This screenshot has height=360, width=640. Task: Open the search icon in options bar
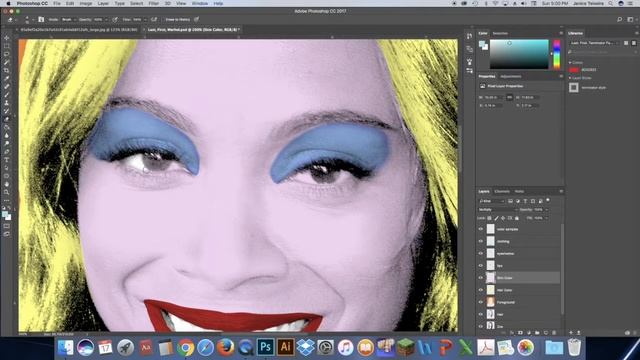point(620,19)
